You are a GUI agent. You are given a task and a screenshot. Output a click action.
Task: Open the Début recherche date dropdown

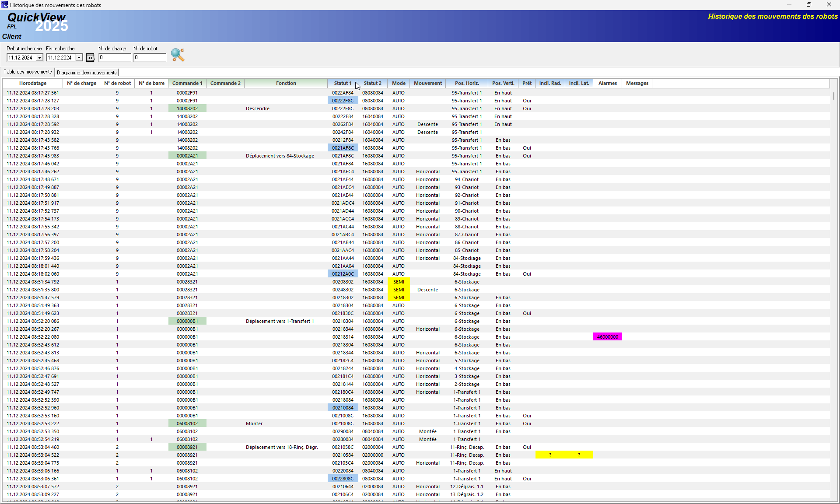(x=39, y=58)
